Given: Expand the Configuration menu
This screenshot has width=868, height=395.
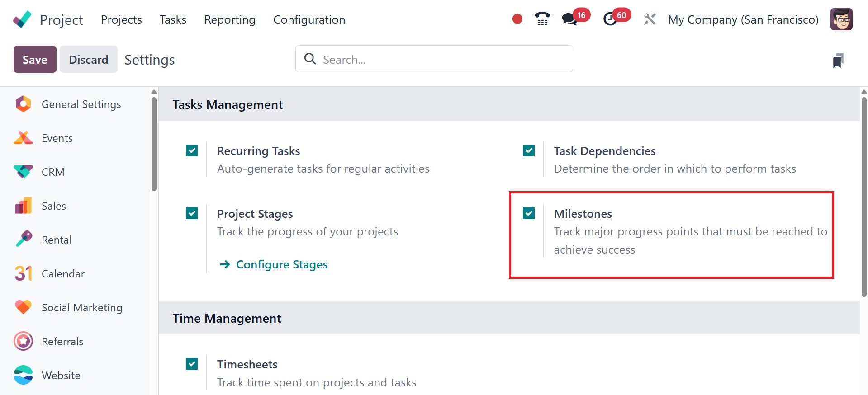Looking at the screenshot, I should [x=309, y=19].
